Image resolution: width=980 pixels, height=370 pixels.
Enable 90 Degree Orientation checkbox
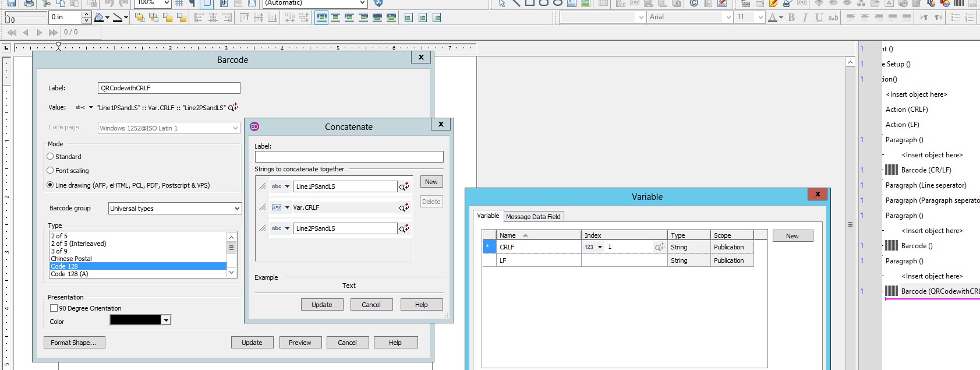[54, 308]
